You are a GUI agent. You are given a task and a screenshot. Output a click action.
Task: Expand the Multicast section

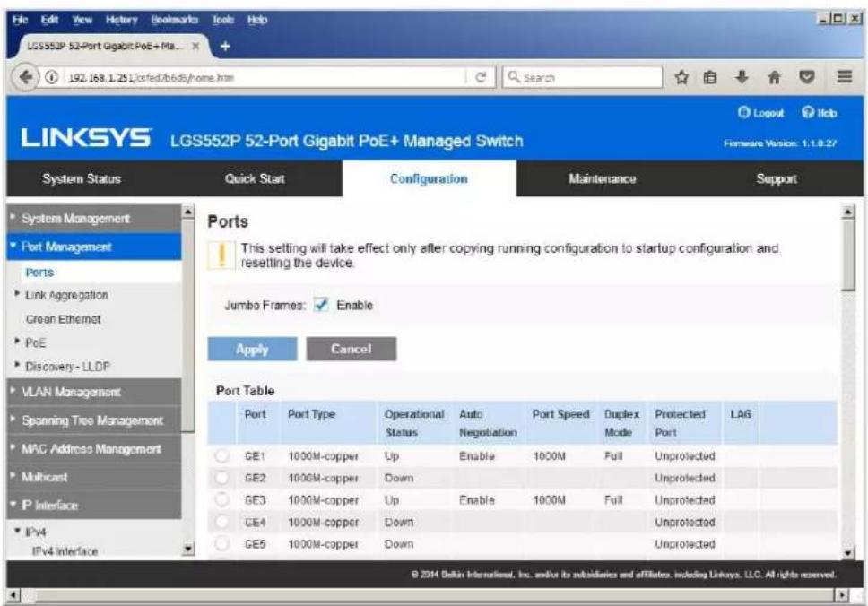pyautogui.click(x=93, y=477)
